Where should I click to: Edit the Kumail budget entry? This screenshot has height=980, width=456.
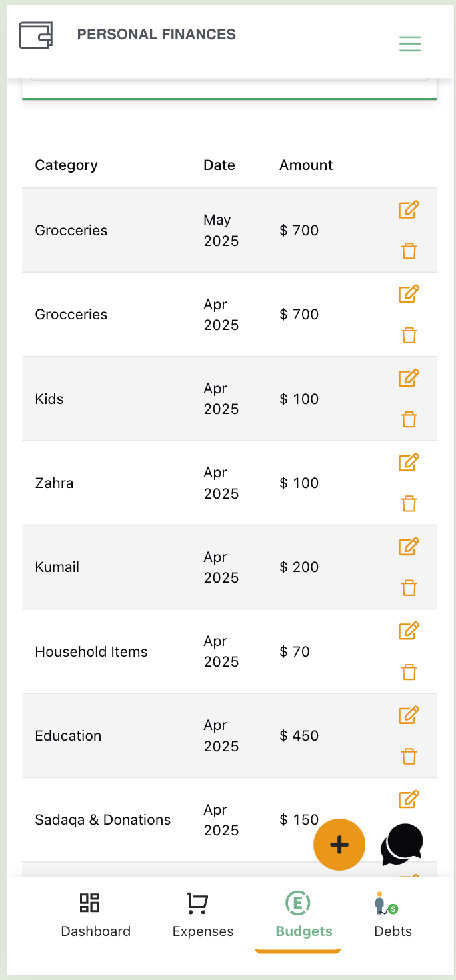click(x=409, y=546)
